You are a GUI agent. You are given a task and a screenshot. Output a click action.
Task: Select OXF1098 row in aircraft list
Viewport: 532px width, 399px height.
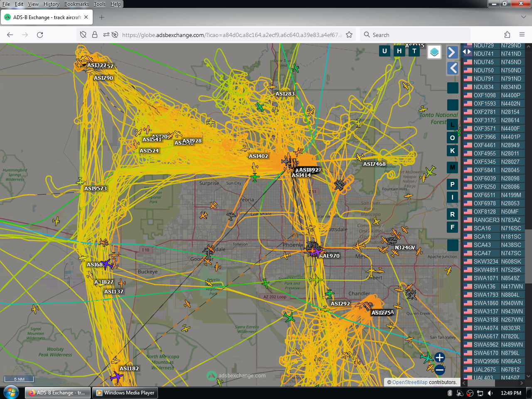point(493,95)
